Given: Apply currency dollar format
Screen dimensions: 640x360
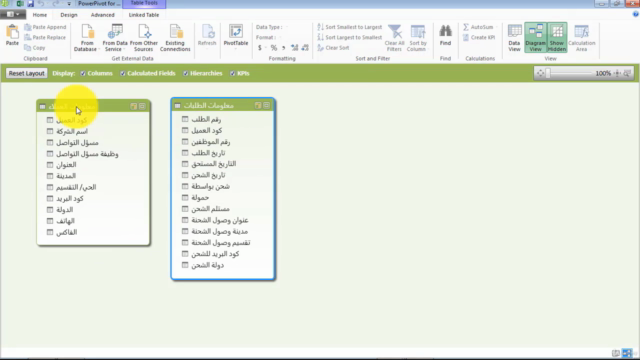Looking at the screenshot, I should tap(260, 48).
